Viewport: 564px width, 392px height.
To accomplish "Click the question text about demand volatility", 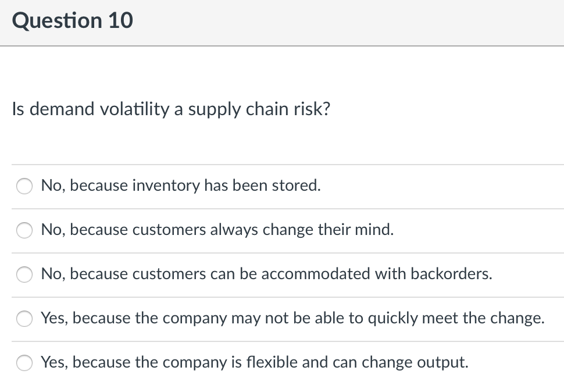I will click(x=171, y=109).
